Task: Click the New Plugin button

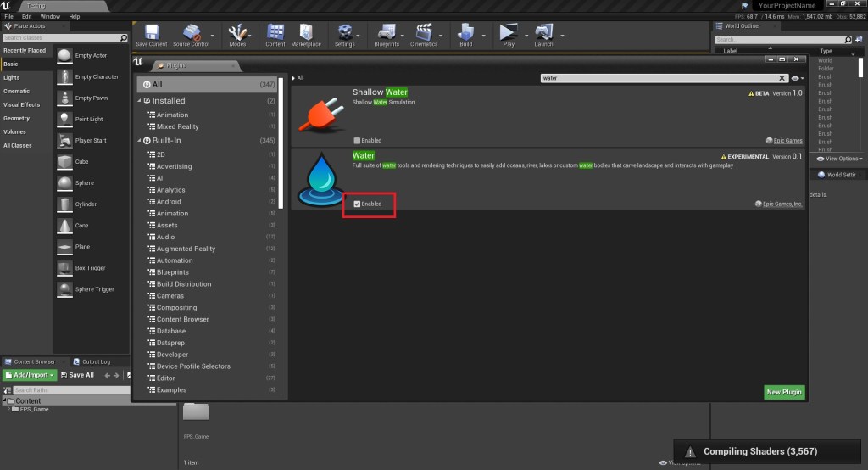Action: [784, 392]
